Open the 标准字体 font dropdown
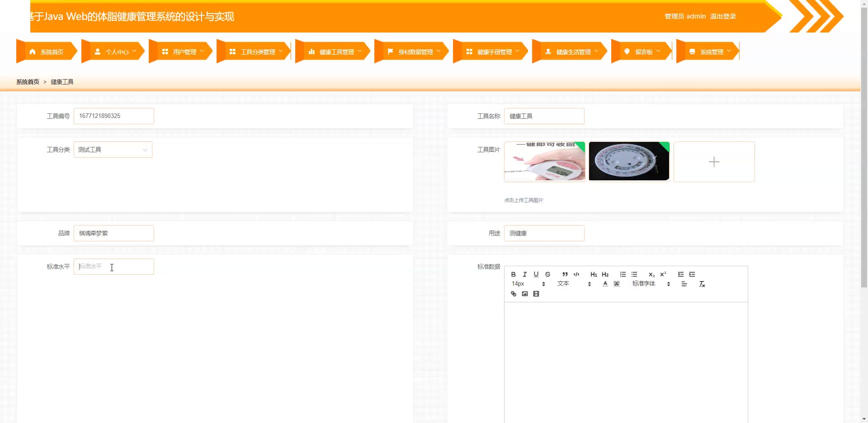 coord(651,284)
